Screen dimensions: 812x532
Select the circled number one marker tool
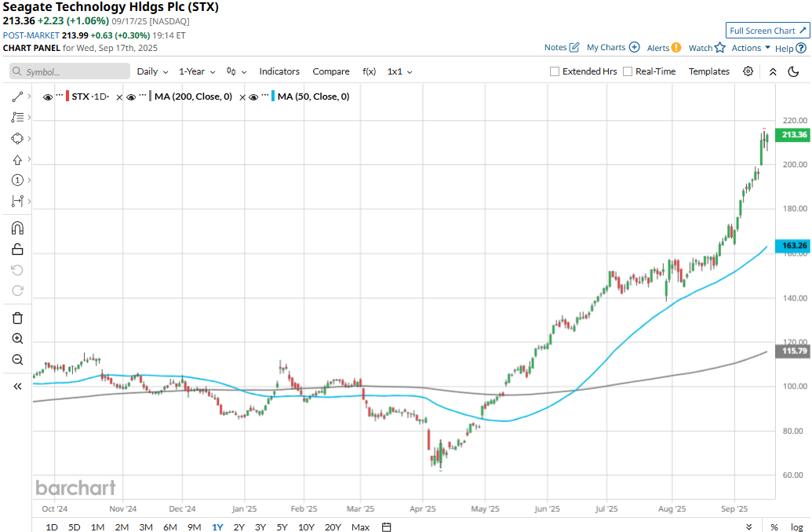[x=17, y=180]
